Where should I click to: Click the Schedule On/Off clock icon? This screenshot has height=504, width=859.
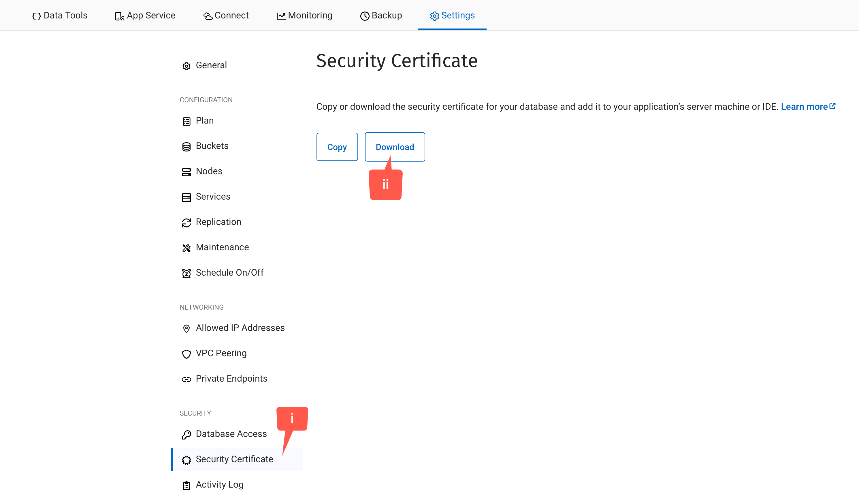click(187, 272)
